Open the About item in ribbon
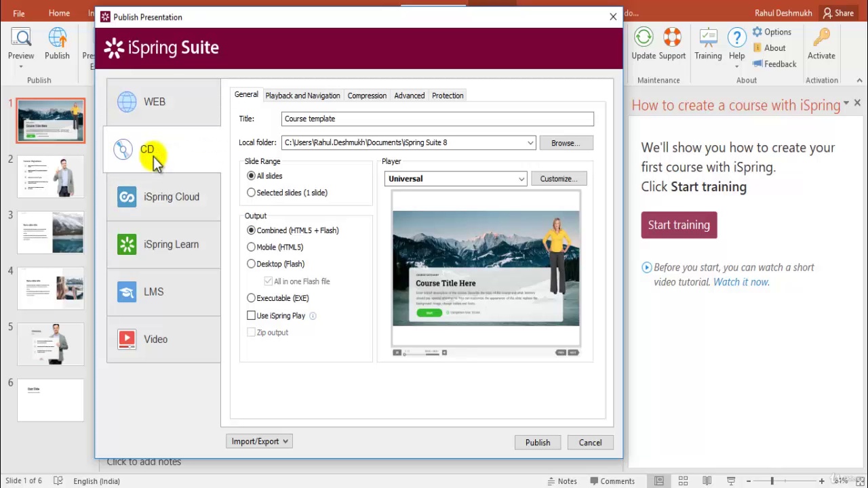The height and width of the screenshot is (488, 868). click(x=769, y=48)
